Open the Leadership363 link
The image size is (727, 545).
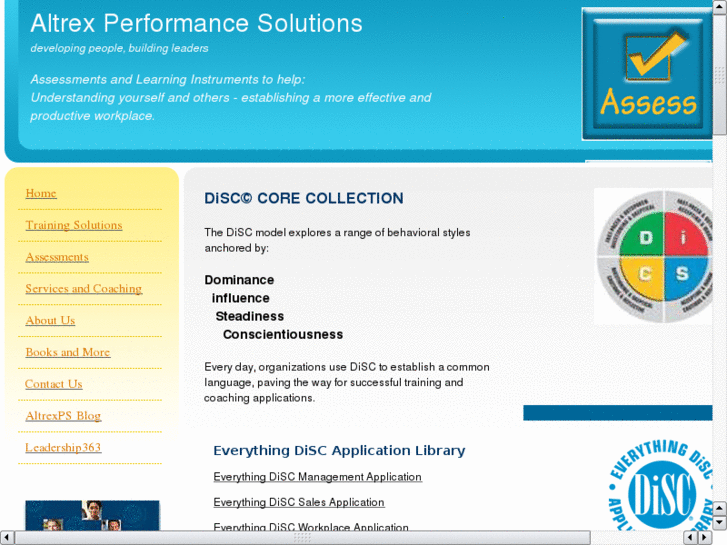pos(63,448)
